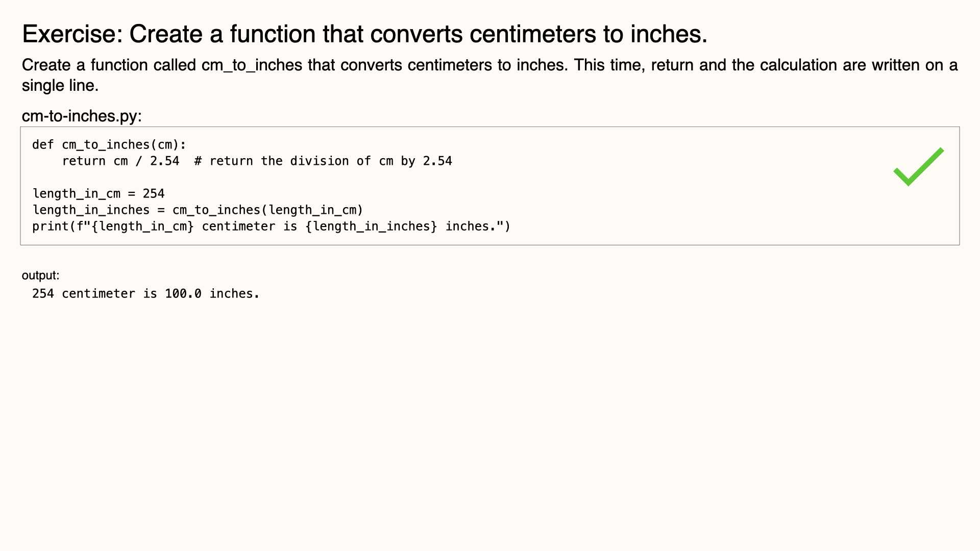Screen dimensions: 980x551
Task: Click the length_in_cm = 254 line
Action: 99,194
